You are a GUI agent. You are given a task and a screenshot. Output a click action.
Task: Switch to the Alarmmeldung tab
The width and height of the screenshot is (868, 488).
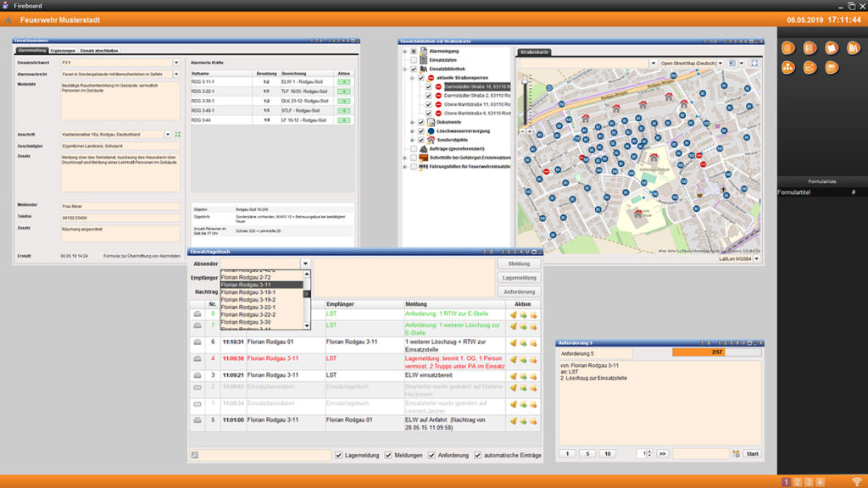pyautogui.click(x=32, y=50)
